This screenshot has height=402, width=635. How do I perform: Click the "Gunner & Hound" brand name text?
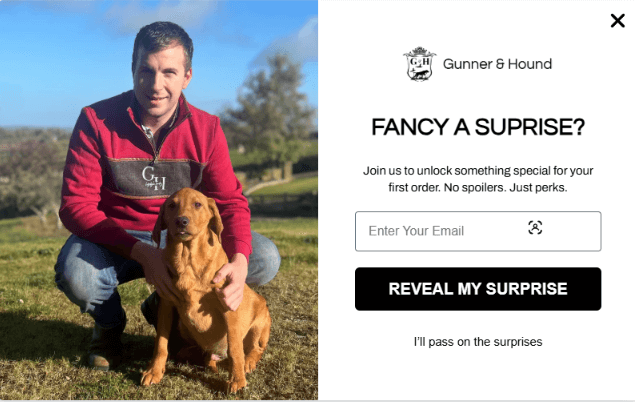[x=497, y=64]
